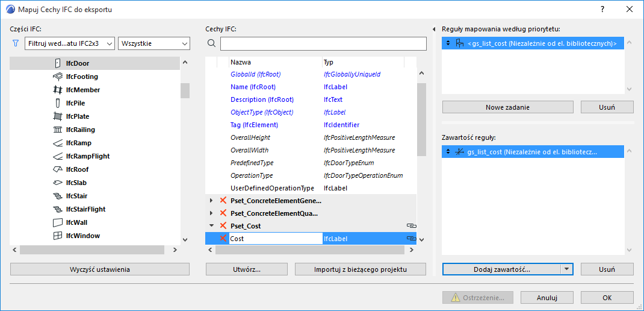The width and height of the screenshot is (644, 311).
Task: Select the 'Name (IfcRoot)' property row
Action: pyautogui.click(x=311, y=87)
